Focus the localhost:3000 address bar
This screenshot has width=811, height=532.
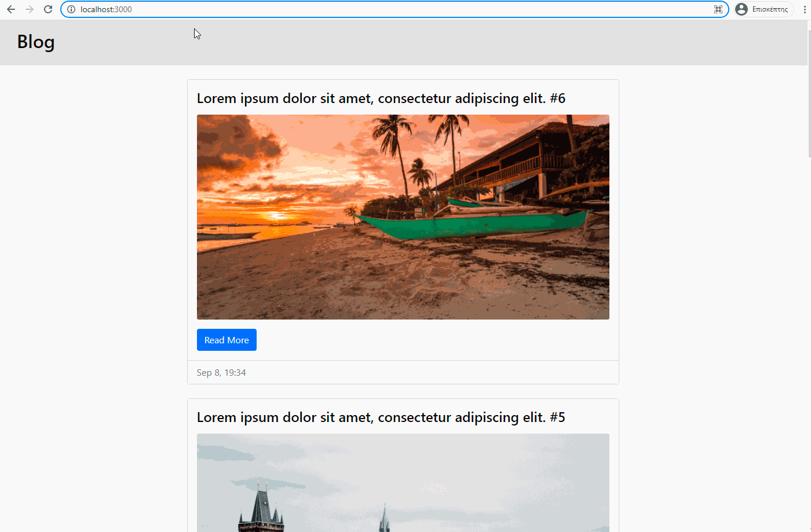click(394, 9)
